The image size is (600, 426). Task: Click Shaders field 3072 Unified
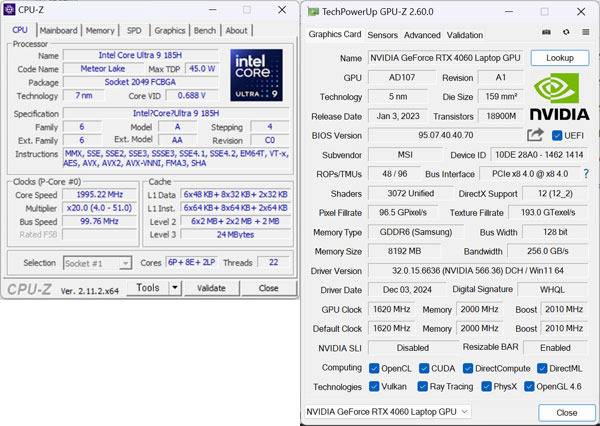[x=410, y=193]
